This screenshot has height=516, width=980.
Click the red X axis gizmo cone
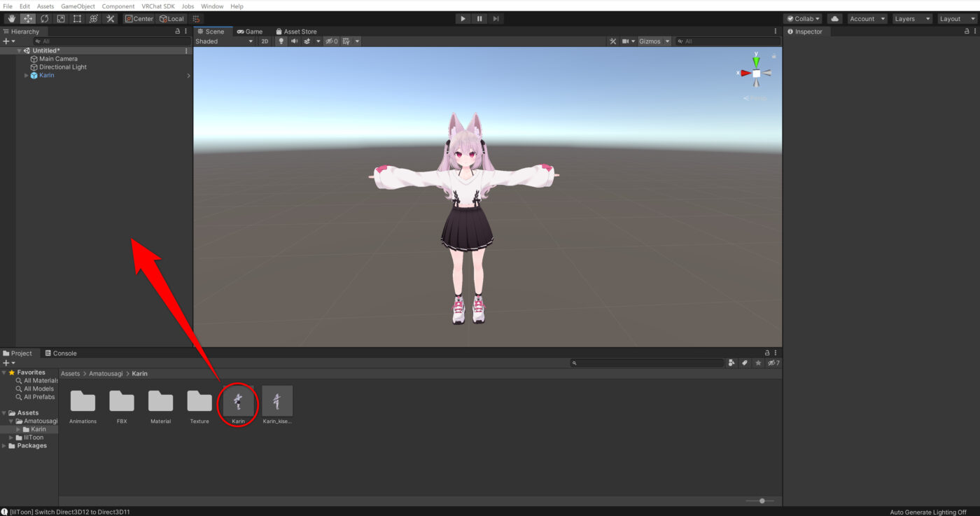(745, 73)
